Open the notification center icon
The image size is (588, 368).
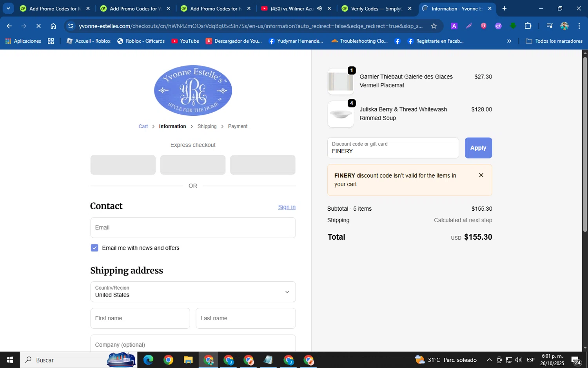click(576, 360)
